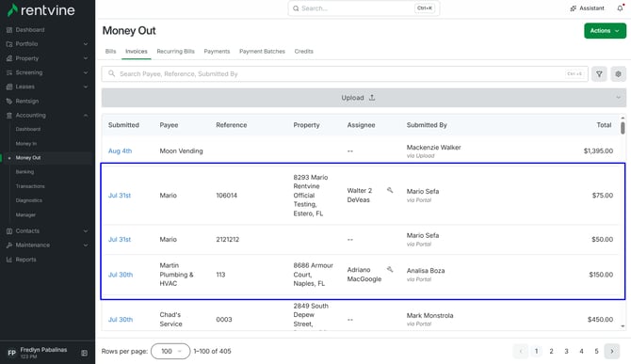Open the Credits tab
This screenshot has height=364, width=631.
coord(304,52)
